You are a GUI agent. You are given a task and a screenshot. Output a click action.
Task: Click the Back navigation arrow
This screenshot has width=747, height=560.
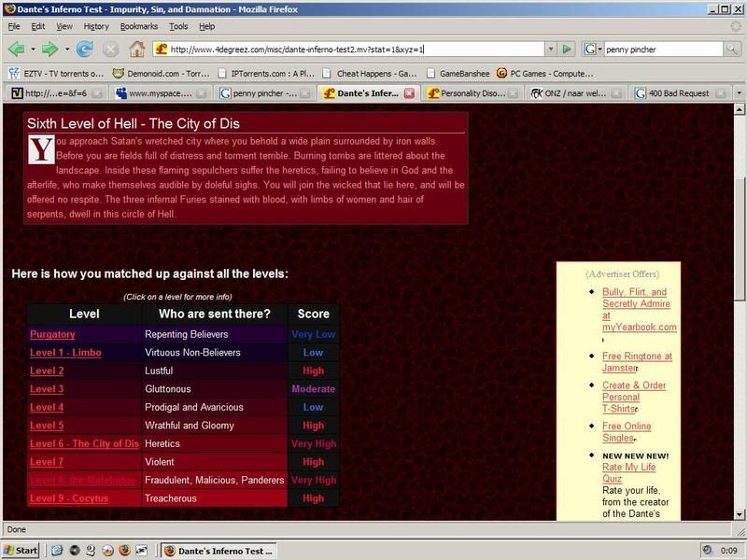pyautogui.click(x=16, y=49)
